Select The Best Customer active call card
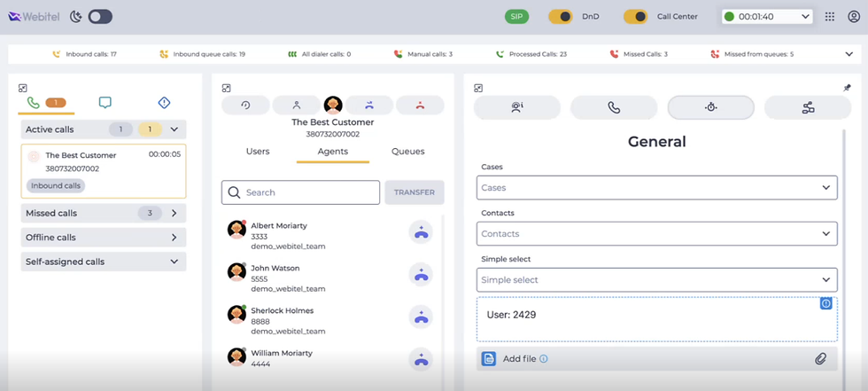Screen dimensions: 868x391 point(104,171)
